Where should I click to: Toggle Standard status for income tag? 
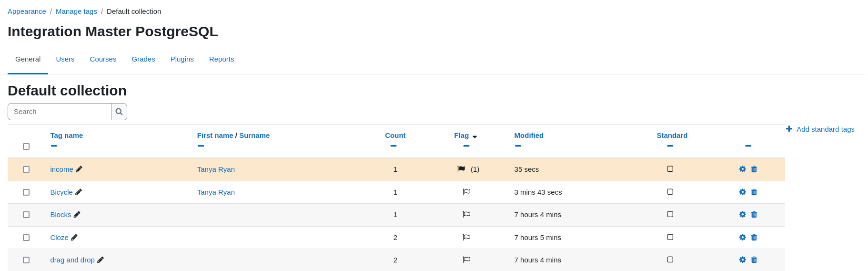point(670,169)
